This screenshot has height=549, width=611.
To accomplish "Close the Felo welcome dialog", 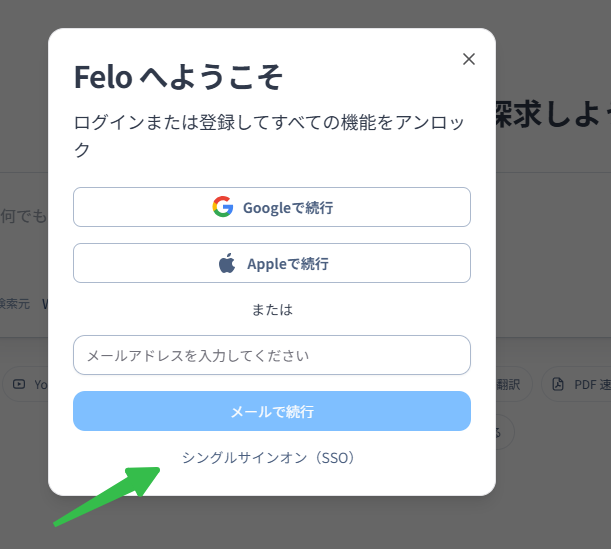I will tap(469, 59).
